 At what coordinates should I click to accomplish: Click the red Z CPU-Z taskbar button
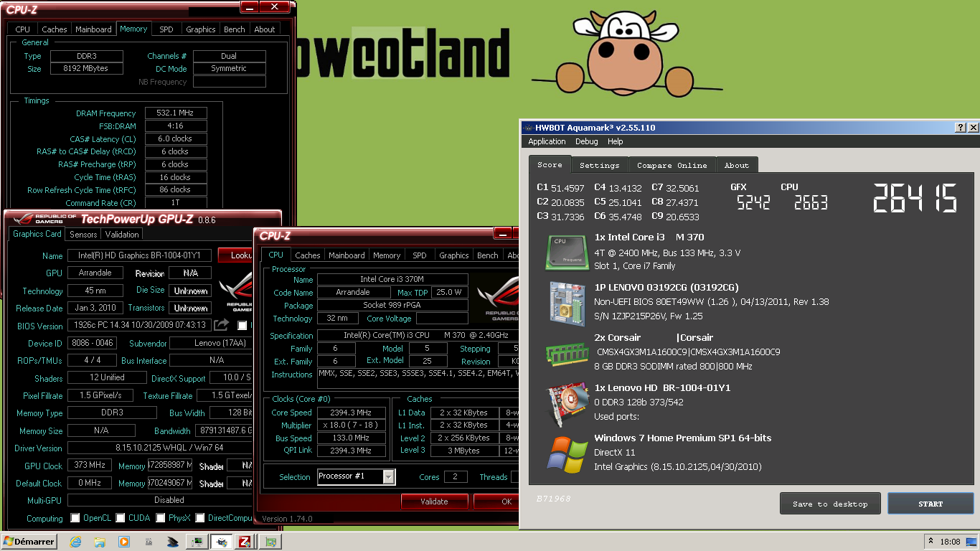245,542
